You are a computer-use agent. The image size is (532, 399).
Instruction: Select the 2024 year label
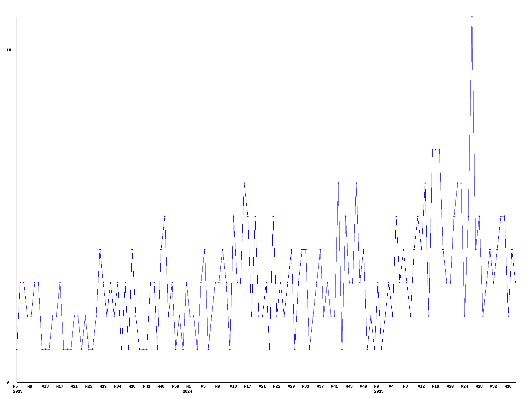point(187,392)
